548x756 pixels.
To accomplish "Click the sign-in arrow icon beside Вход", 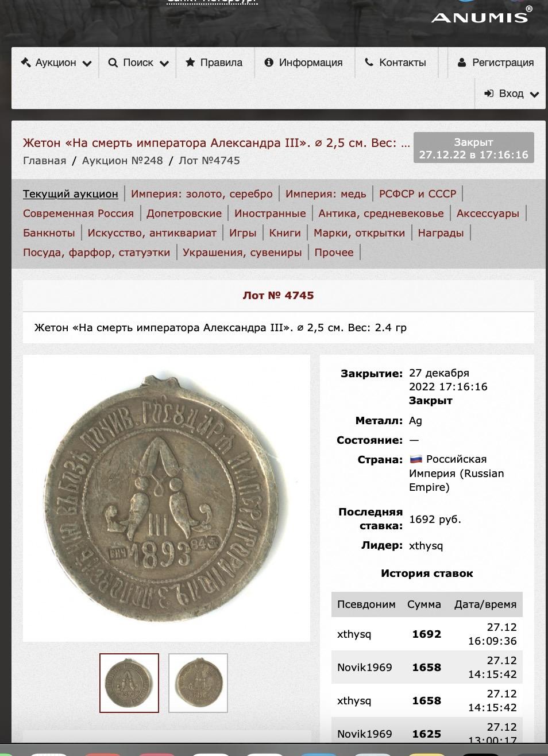I will tap(489, 94).
